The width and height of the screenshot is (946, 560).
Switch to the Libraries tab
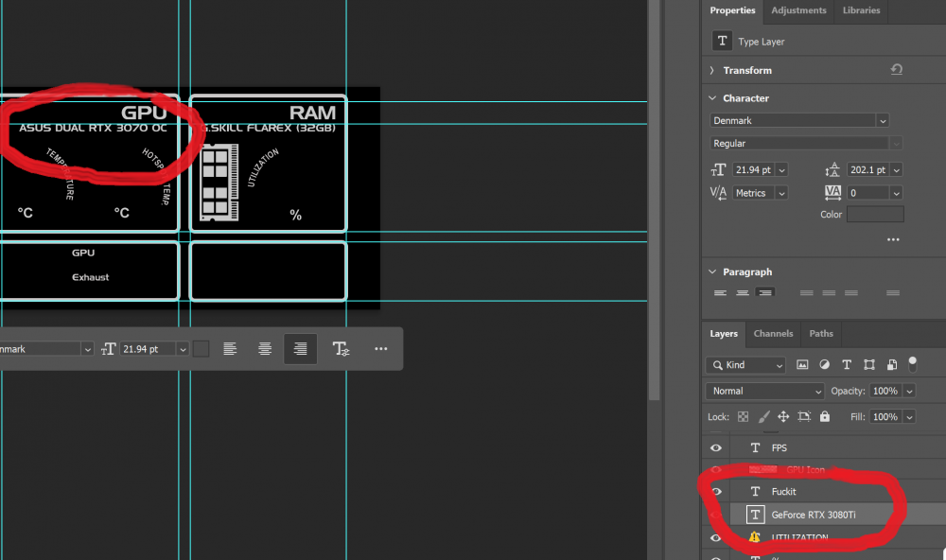coord(861,10)
